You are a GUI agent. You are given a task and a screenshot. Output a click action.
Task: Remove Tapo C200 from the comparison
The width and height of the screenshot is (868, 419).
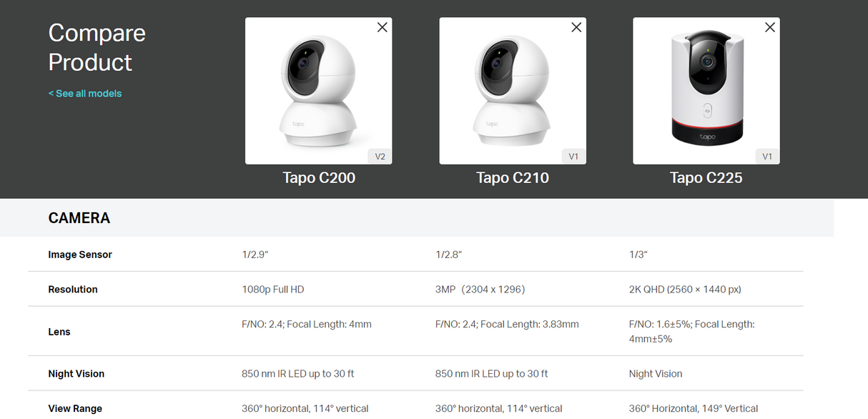click(382, 26)
